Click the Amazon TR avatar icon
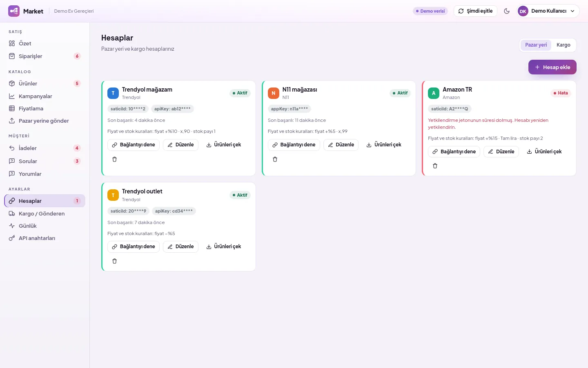Image resolution: width=588 pixels, height=368 pixels. 434,93
